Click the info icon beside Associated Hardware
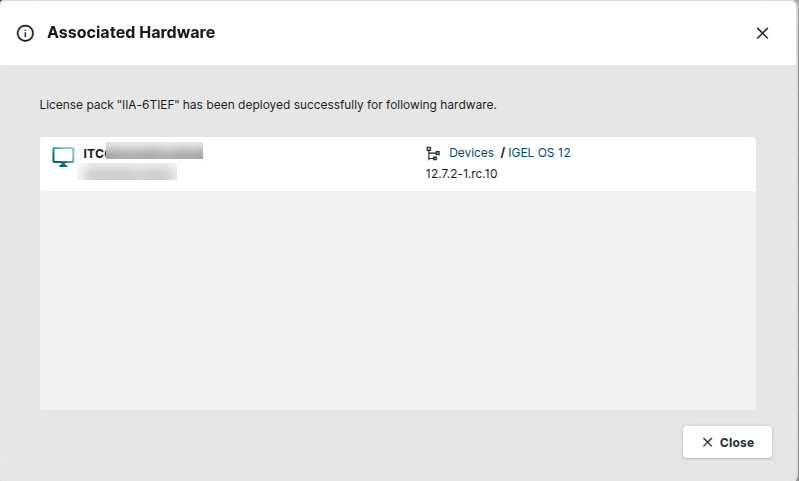The height and width of the screenshot is (481, 799). click(26, 33)
